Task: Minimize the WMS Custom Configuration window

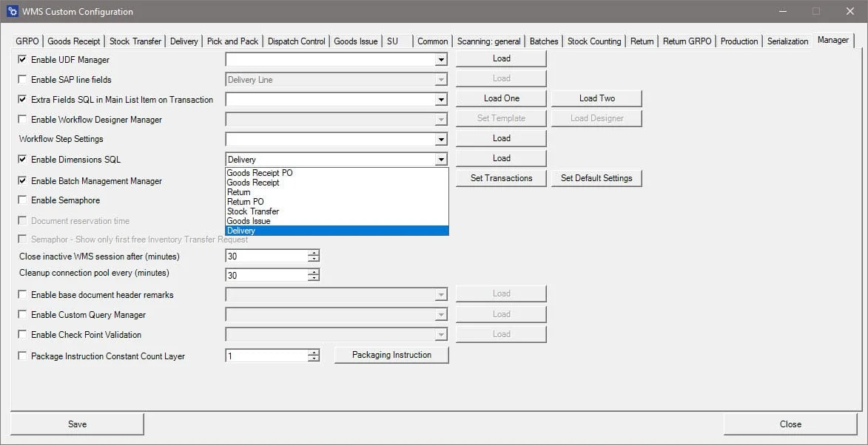Action: (x=782, y=11)
